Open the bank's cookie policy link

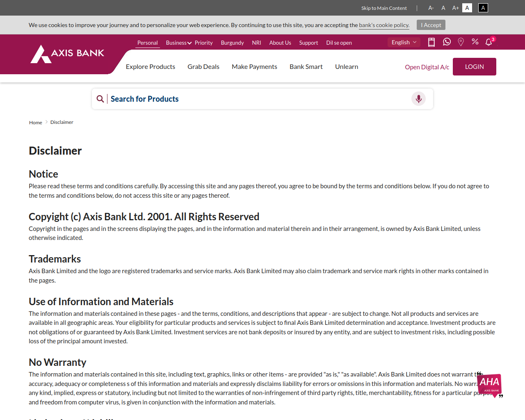coord(384,25)
